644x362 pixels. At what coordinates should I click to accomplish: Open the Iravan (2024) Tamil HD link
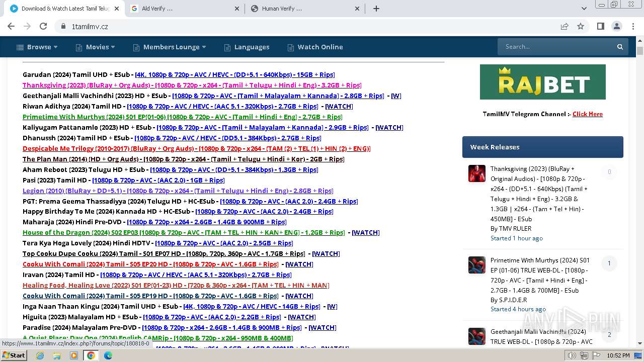pos(196,275)
